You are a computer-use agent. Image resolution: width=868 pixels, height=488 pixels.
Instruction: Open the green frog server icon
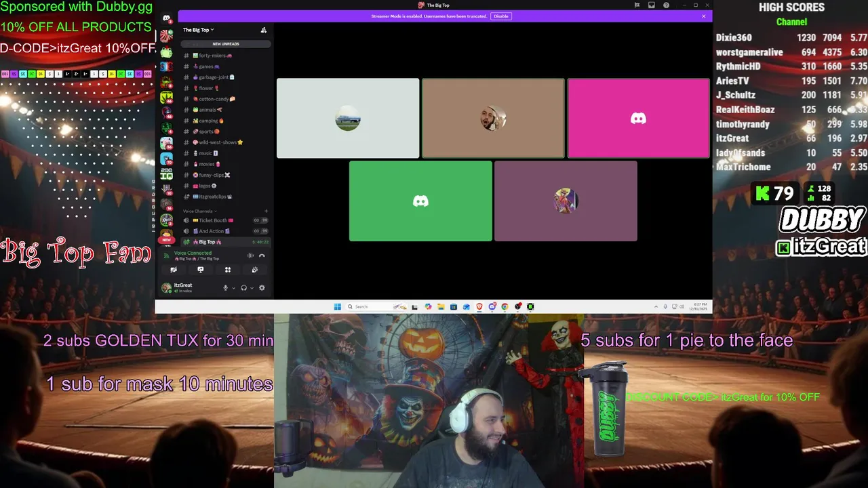(166, 52)
